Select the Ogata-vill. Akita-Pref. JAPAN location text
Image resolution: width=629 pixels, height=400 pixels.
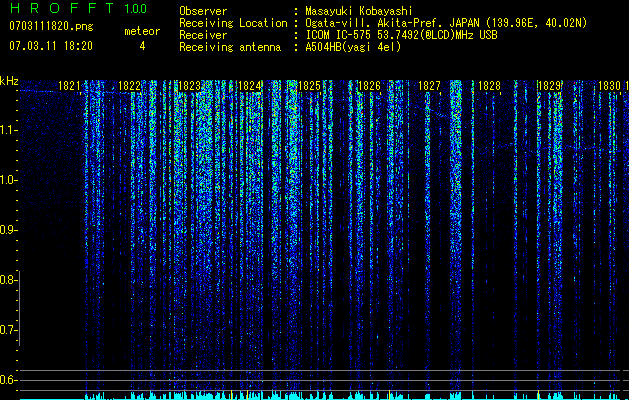(x=446, y=23)
